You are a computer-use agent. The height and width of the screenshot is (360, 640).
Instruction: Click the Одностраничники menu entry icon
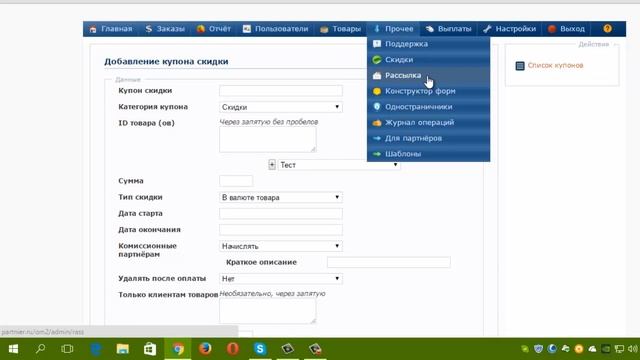click(377, 107)
